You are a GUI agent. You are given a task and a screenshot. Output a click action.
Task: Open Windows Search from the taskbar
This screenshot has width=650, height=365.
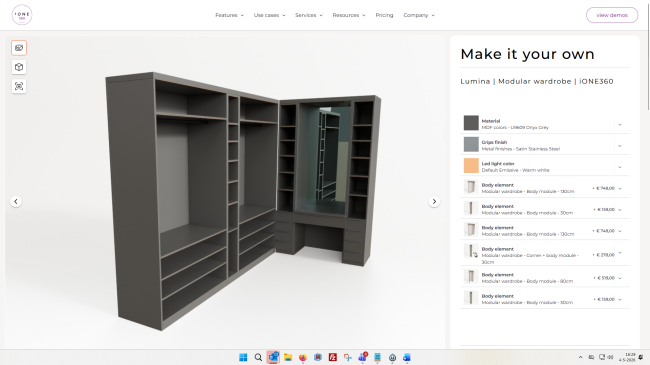coord(258,357)
